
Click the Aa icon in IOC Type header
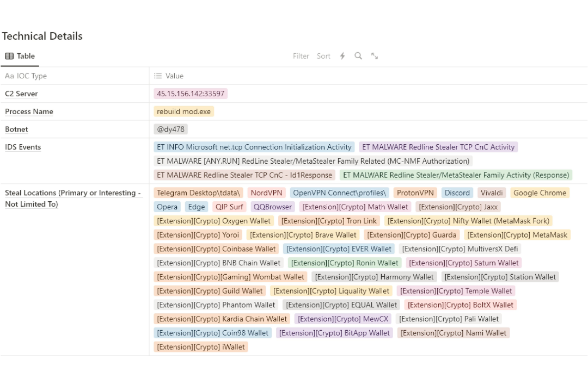click(9, 76)
